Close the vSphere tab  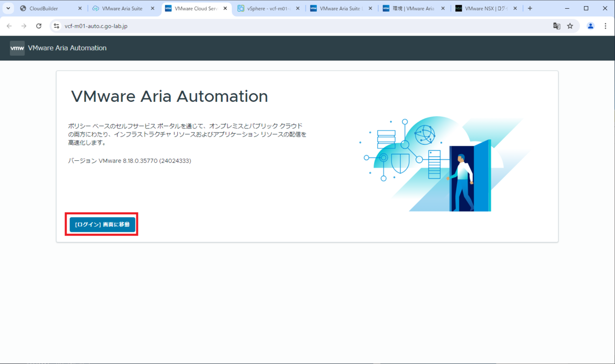298,9
